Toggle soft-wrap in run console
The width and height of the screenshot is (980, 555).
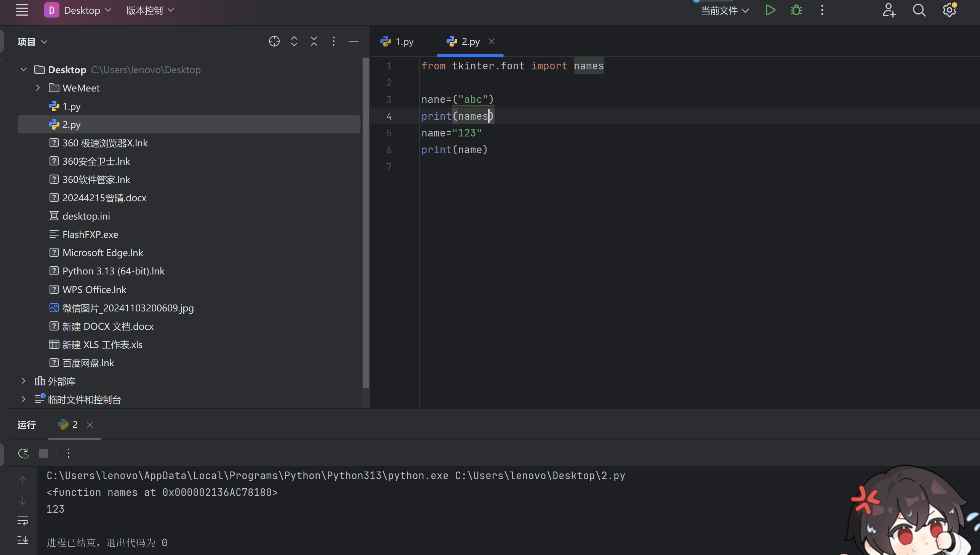(23, 520)
